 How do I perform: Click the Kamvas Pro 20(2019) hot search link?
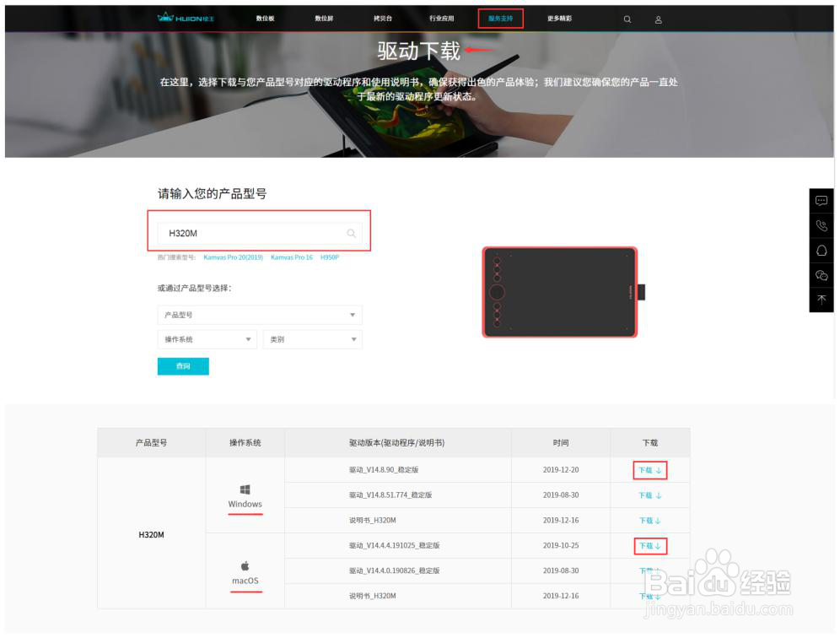233,257
